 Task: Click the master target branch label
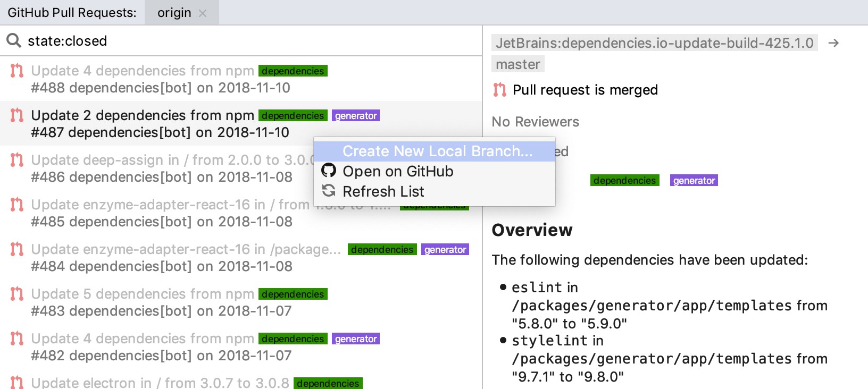(x=518, y=64)
